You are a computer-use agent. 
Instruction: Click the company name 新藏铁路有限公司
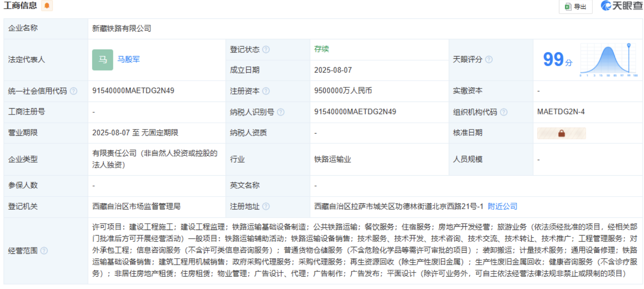point(122,29)
